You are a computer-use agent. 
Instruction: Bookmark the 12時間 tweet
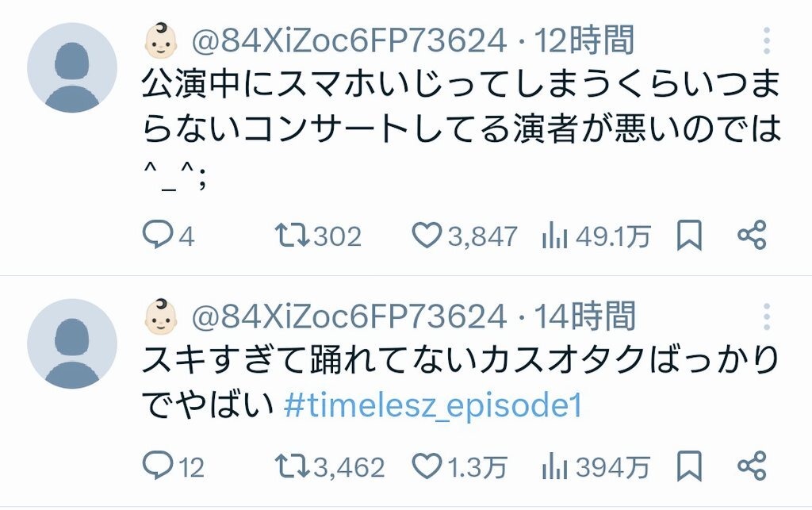click(689, 235)
